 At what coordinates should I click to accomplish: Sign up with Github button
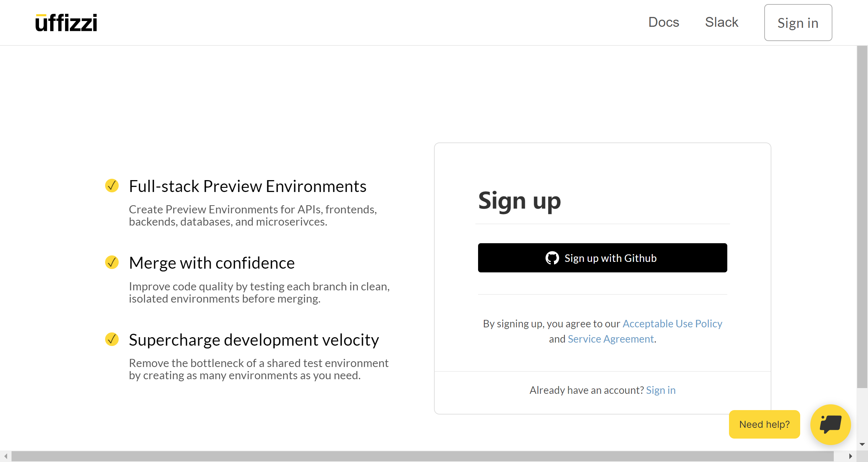(x=602, y=258)
